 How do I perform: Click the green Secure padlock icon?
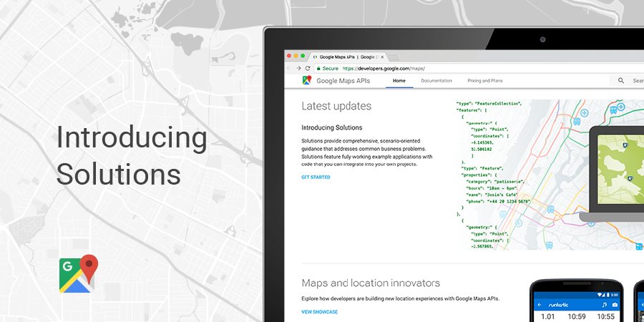318,69
